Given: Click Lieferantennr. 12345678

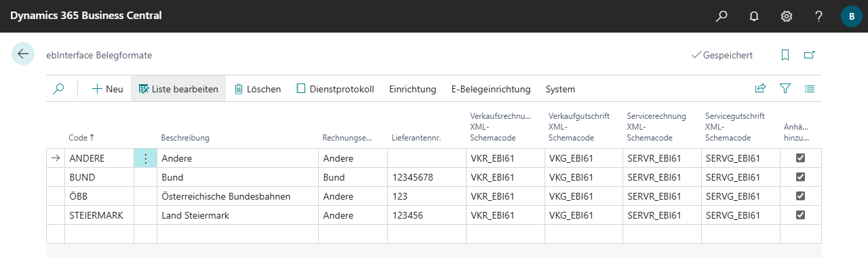Looking at the screenshot, I should click(x=412, y=177).
